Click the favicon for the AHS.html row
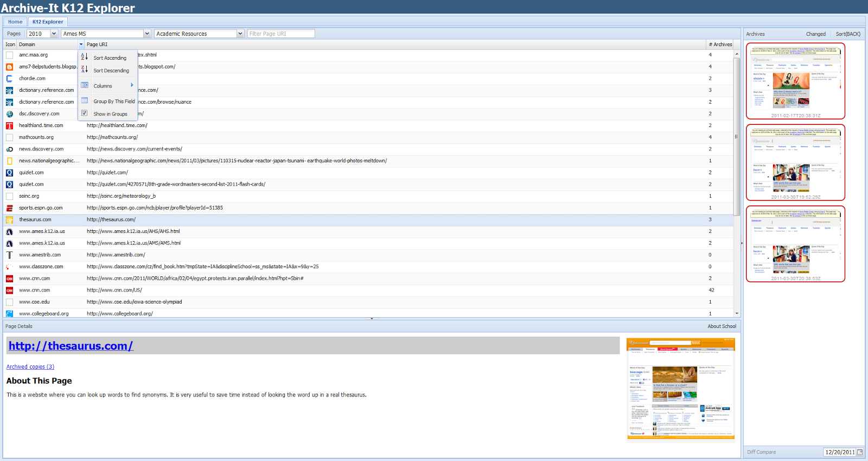Screen dimensions: 868x461 tap(9, 231)
